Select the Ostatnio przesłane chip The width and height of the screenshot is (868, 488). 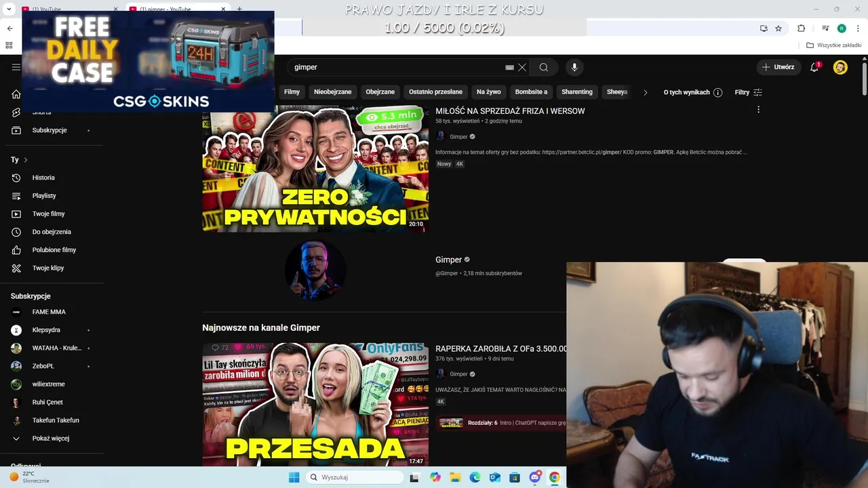point(435,92)
